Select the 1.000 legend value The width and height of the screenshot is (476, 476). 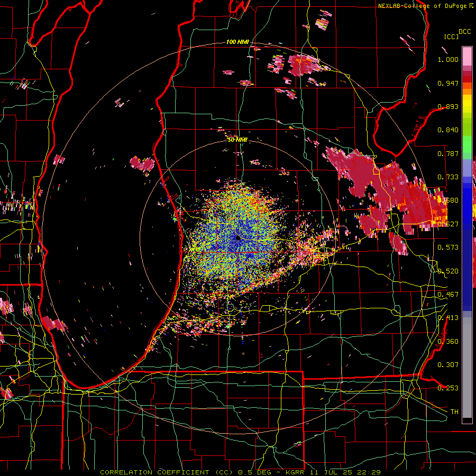pyautogui.click(x=448, y=59)
